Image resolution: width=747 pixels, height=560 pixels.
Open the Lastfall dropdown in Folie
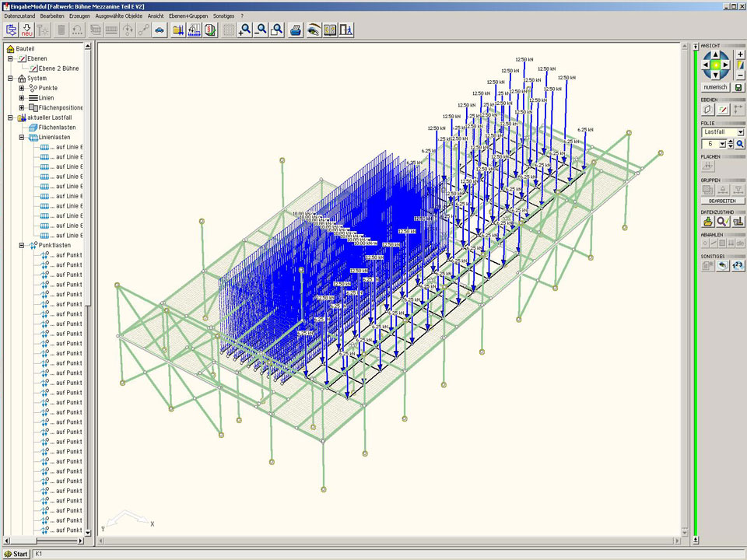pos(740,132)
